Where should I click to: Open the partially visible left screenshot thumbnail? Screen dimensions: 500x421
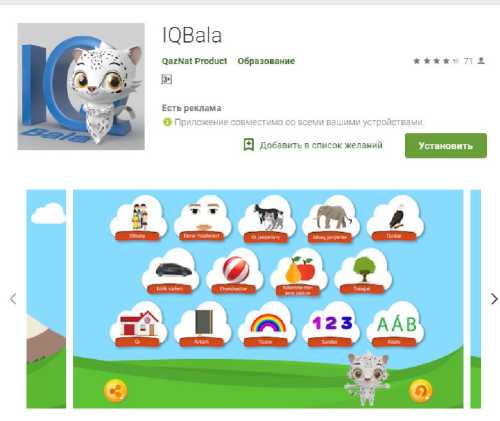(46, 299)
